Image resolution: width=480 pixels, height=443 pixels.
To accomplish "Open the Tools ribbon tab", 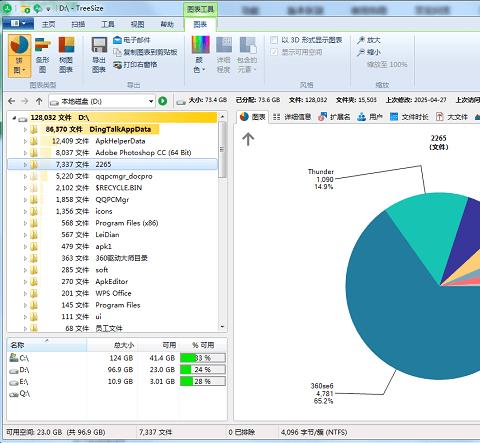I will [x=108, y=24].
